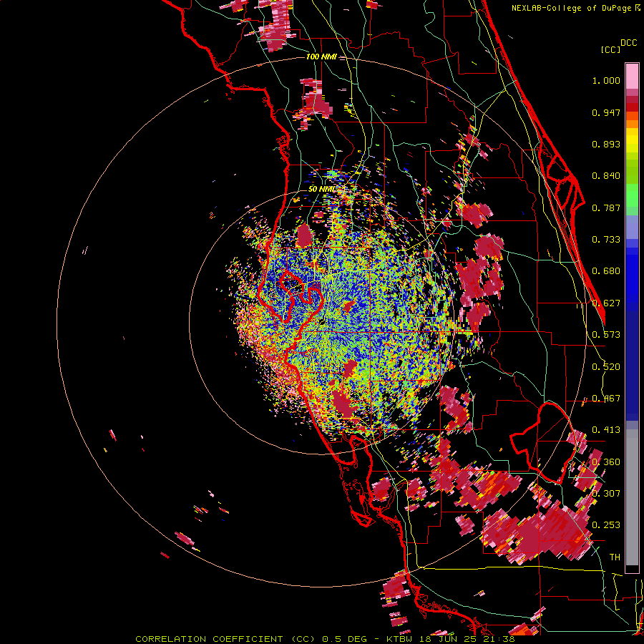Click the TH label below the scale
Image resolution: width=644 pixels, height=644 pixels.
(x=615, y=557)
